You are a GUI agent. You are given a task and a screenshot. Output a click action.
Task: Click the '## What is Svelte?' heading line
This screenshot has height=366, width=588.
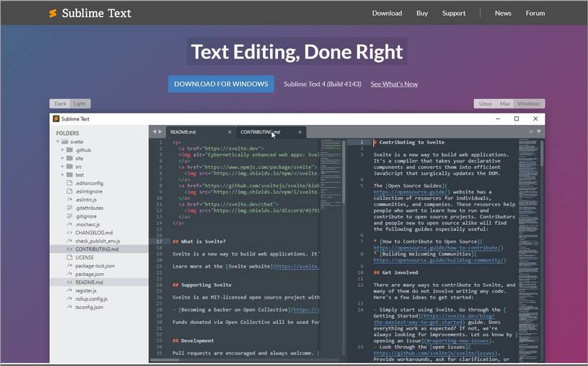click(x=199, y=241)
